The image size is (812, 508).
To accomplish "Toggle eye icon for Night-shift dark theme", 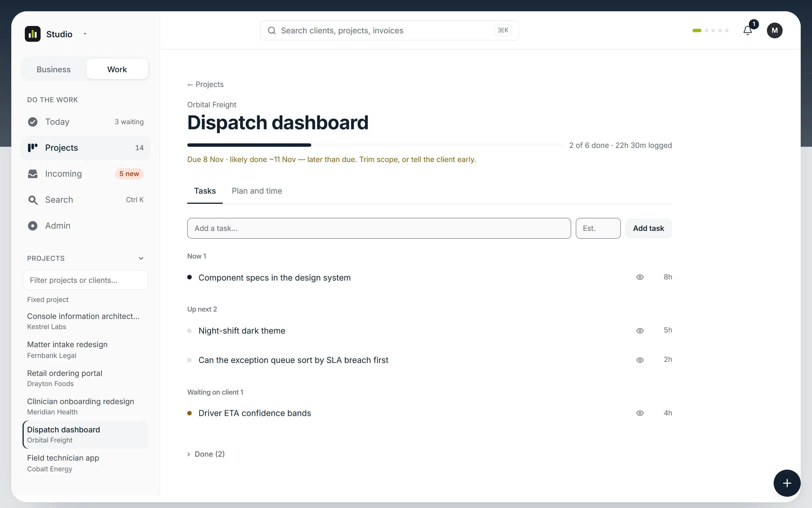I will point(640,330).
